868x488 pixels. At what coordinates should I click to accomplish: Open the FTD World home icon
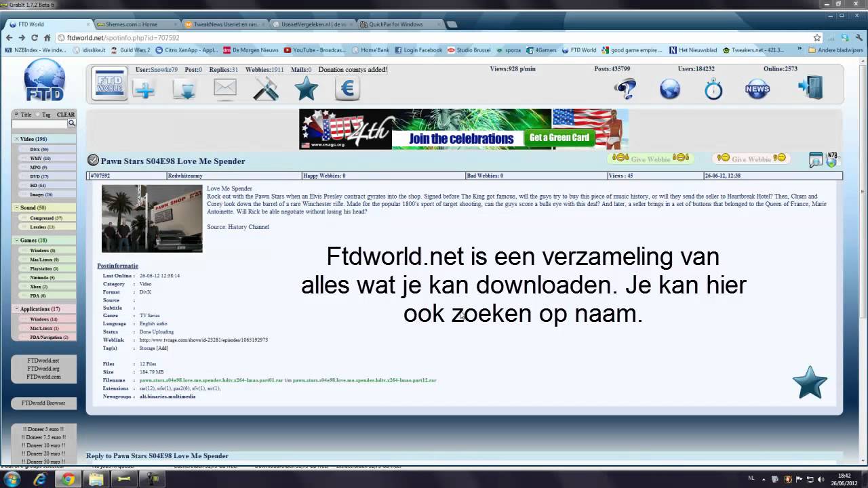(109, 84)
